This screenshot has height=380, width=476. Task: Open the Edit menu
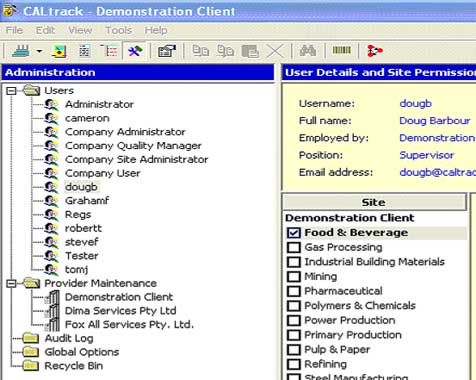45,30
